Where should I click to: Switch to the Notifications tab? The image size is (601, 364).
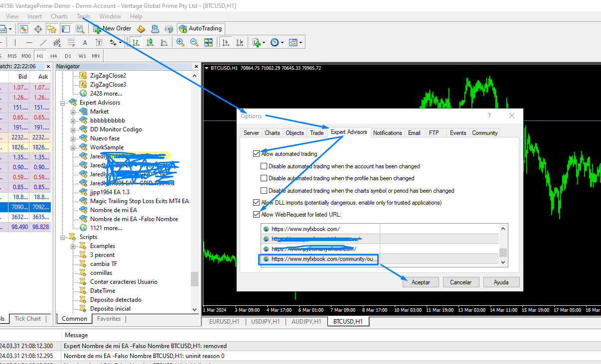pos(387,133)
